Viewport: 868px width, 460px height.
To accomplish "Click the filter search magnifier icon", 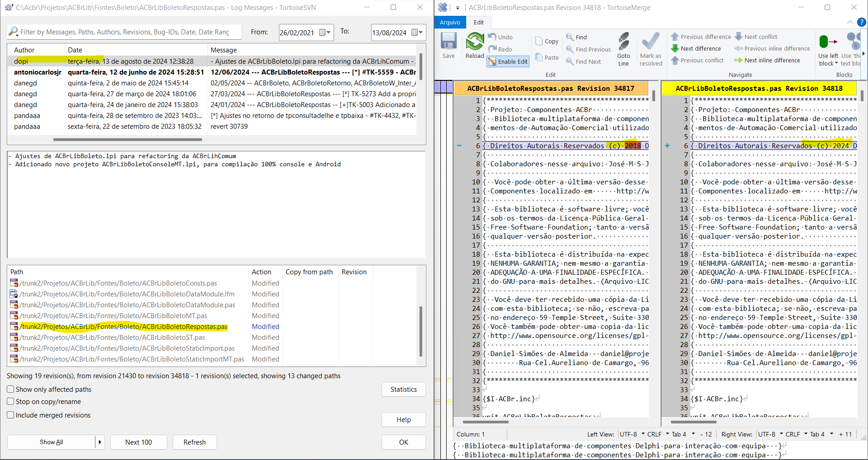I will (13, 32).
